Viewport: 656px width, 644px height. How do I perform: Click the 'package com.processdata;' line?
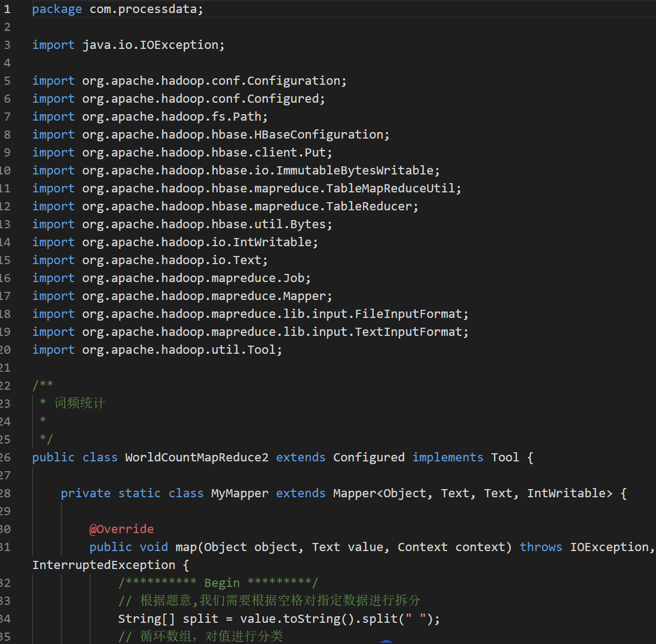point(117,9)
